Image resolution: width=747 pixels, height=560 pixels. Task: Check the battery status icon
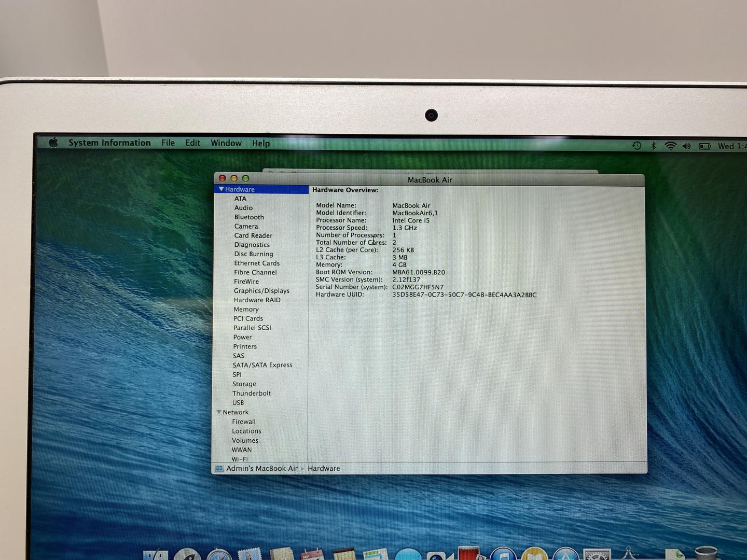tap(704, 146)
